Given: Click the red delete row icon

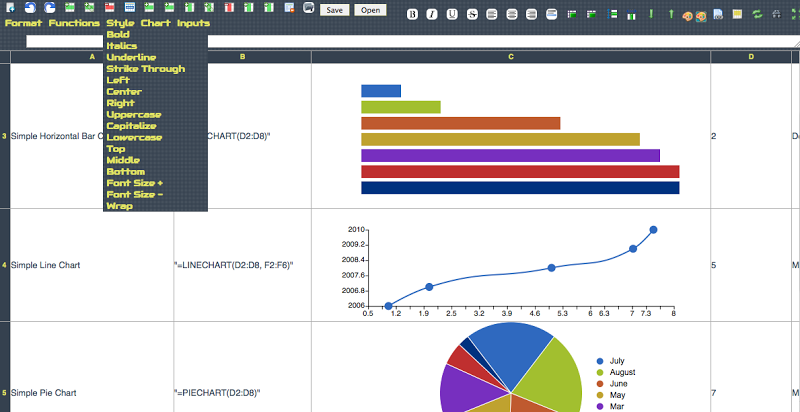Looking at the screenshot, I should tap(109, 8).
